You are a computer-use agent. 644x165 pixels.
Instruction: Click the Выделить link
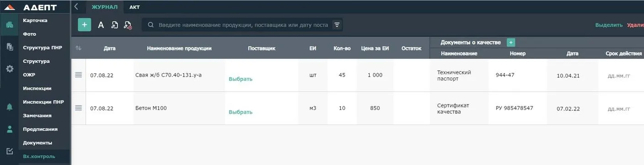[609, 25]
